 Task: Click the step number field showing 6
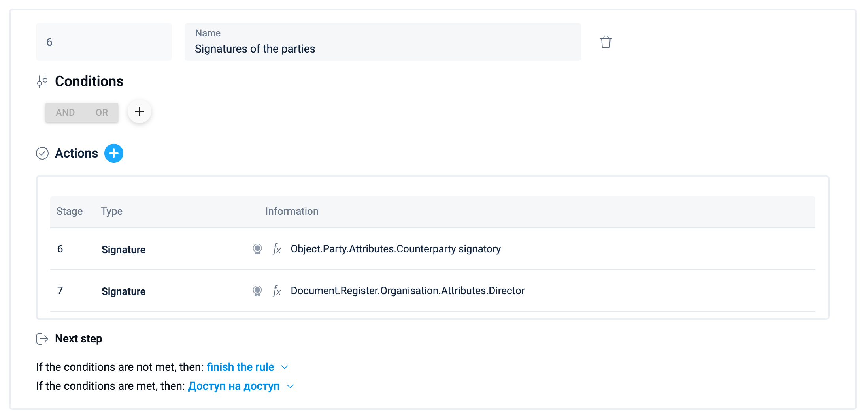tap(104, 42)
